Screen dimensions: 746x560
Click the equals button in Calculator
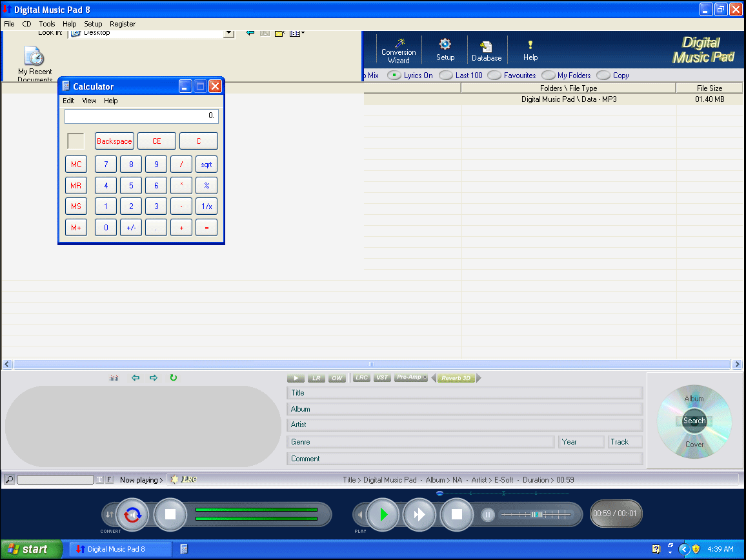pos(207,228)
